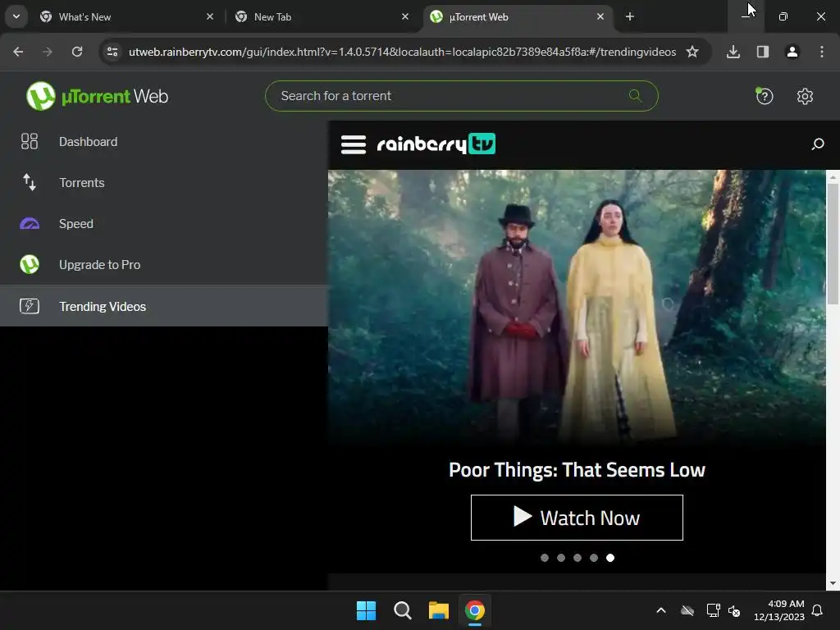The width and height of the screenshot is (840, 630).
Task: Open the µTorrent Web logo home link
Action: tap(97, 96)
